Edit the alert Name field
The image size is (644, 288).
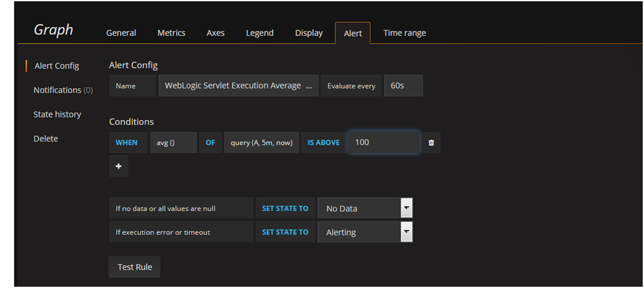click(239, 86)
